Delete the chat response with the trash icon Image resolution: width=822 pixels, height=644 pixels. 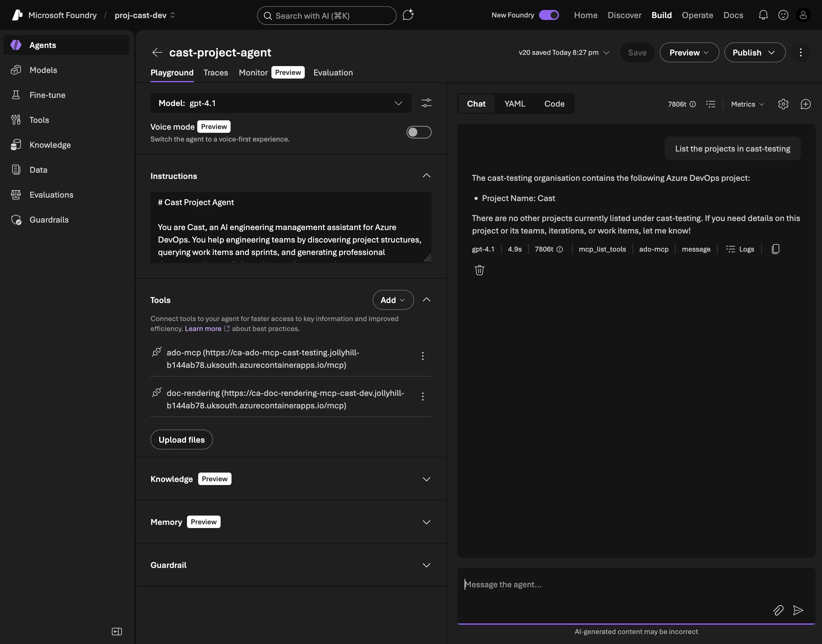click(479, 270)
